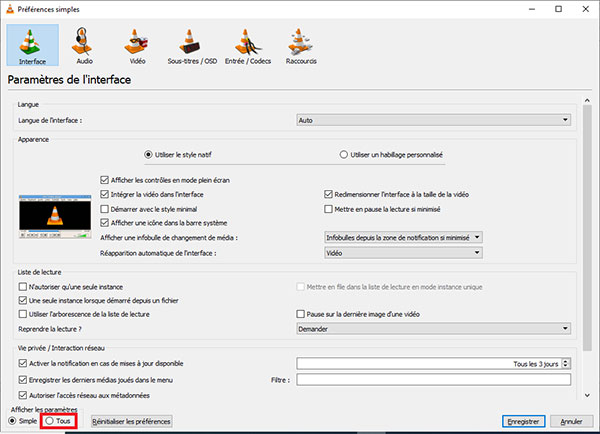Open Entrée / Codecs preferences

click(x=248, y=45)
